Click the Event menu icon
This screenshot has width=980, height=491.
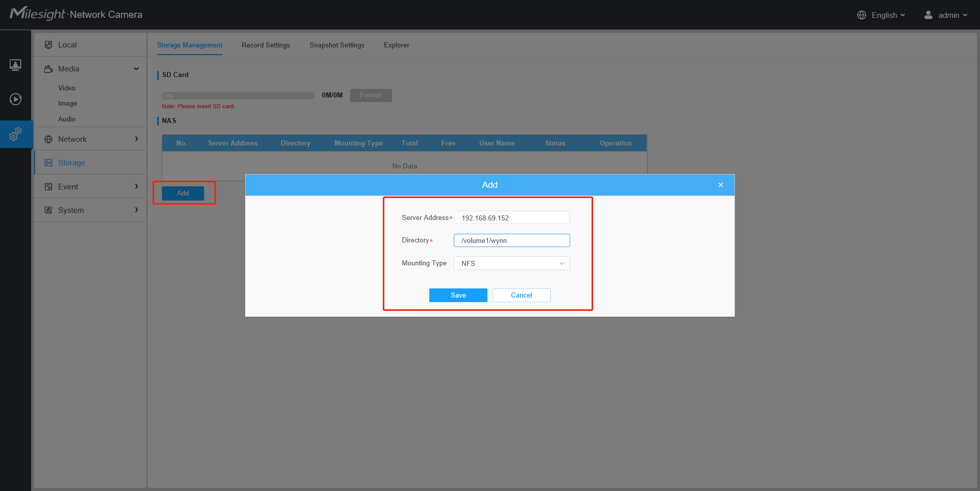(48, 187)
